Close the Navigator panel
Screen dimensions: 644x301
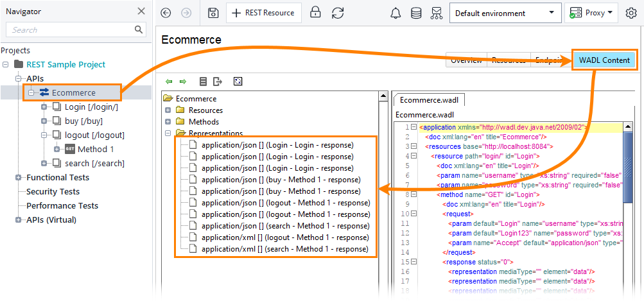point(141,12)
